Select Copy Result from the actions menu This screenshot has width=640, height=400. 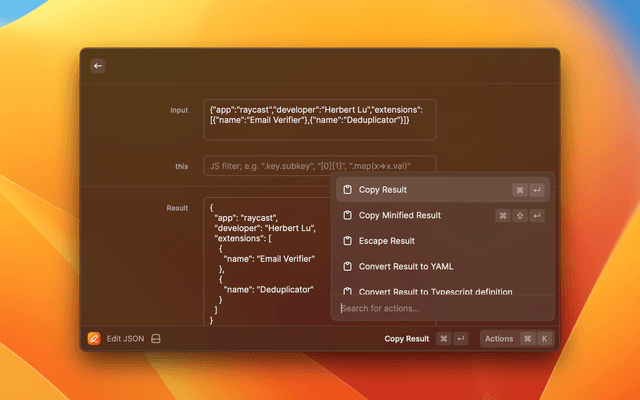pos(383,190)
